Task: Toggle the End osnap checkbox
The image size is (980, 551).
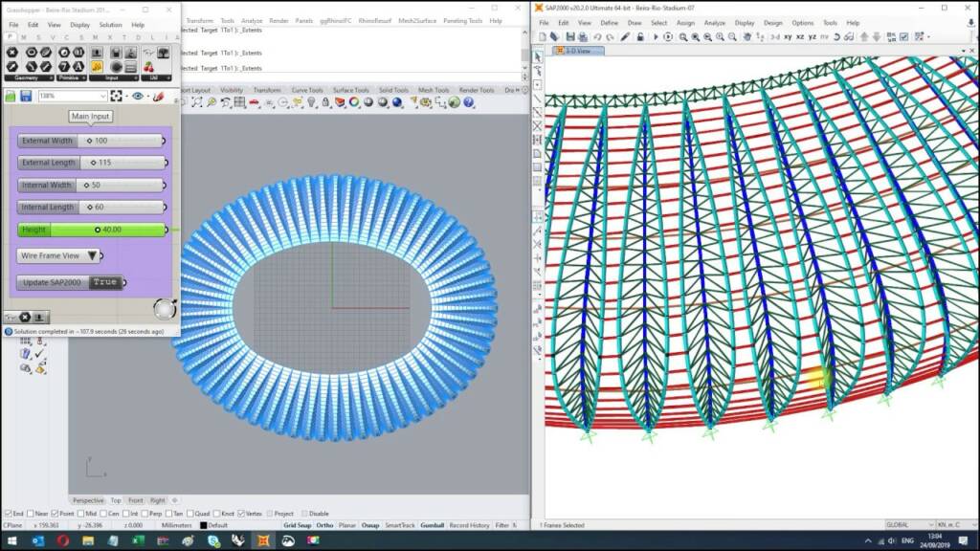Action: click(8, 514)
